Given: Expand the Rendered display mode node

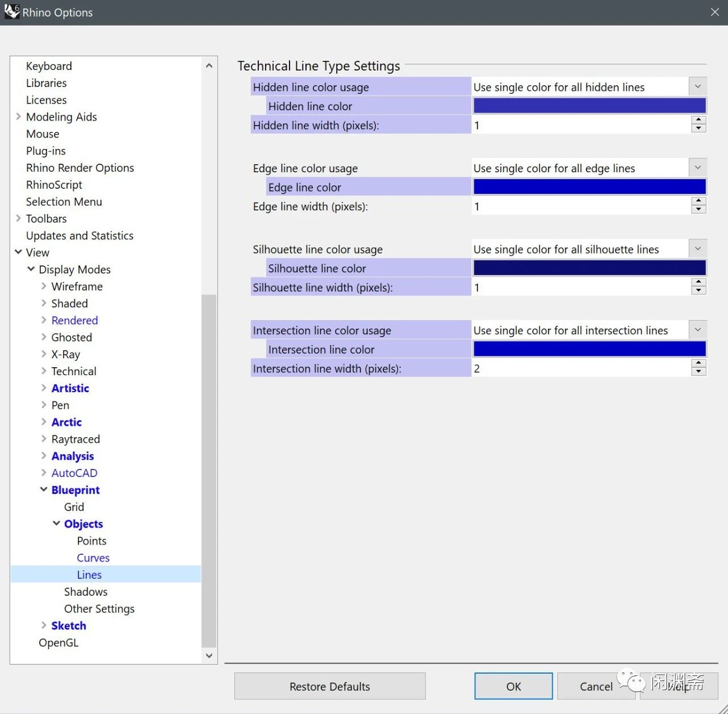Looking at the screenshot, I should click(44, 320).
